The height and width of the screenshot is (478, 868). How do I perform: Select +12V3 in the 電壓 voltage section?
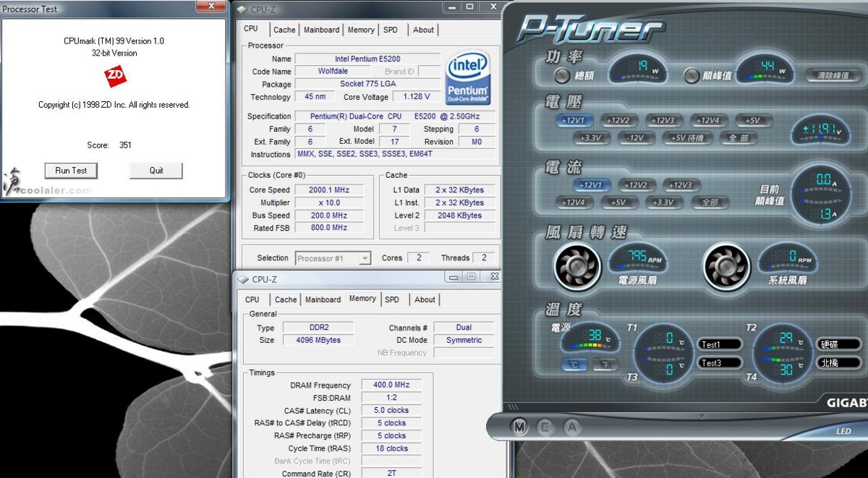pos(663,121)
